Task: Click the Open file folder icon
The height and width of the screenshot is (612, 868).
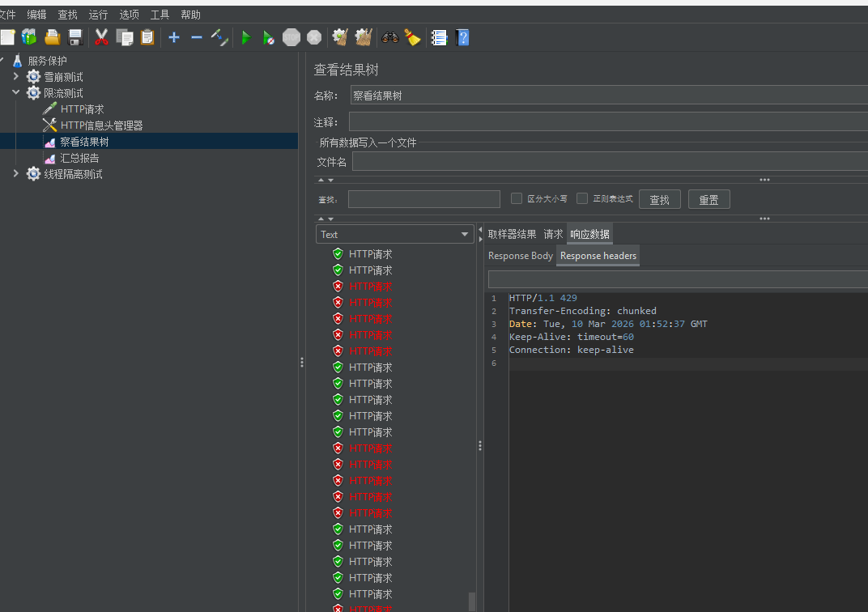Action: pos(52,37)
